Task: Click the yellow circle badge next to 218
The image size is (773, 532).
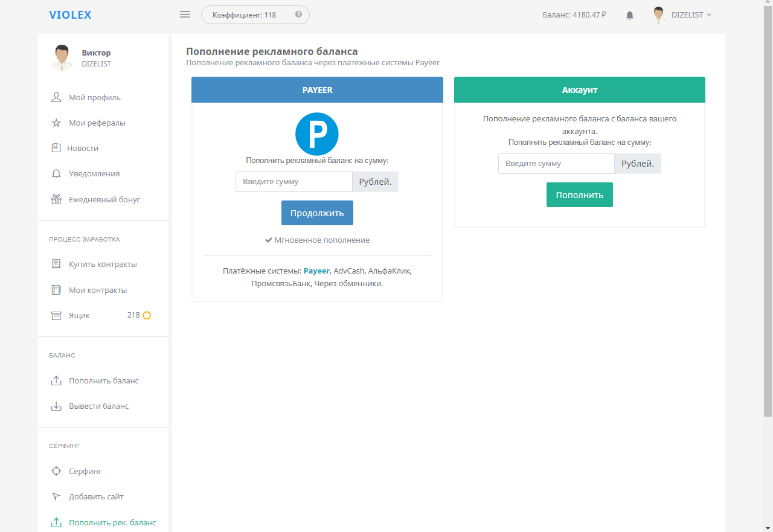Action: [x=146, y=315]
